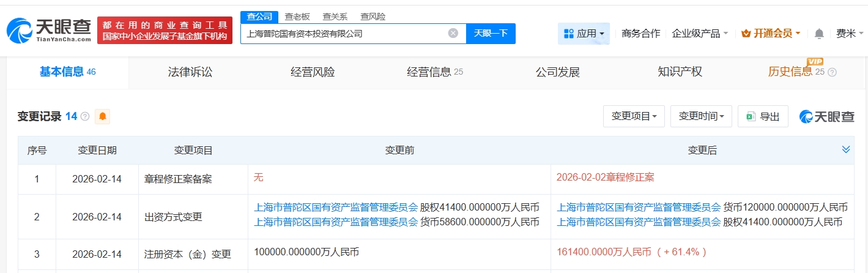This screenshot has height=273, width=868.
Task: Click the orange alert bell beside 变更记录
Action: pos(103,116)
